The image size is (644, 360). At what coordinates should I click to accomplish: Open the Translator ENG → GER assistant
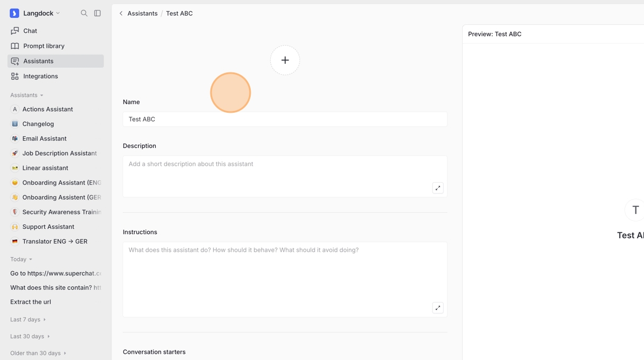(x=55, y=242)
